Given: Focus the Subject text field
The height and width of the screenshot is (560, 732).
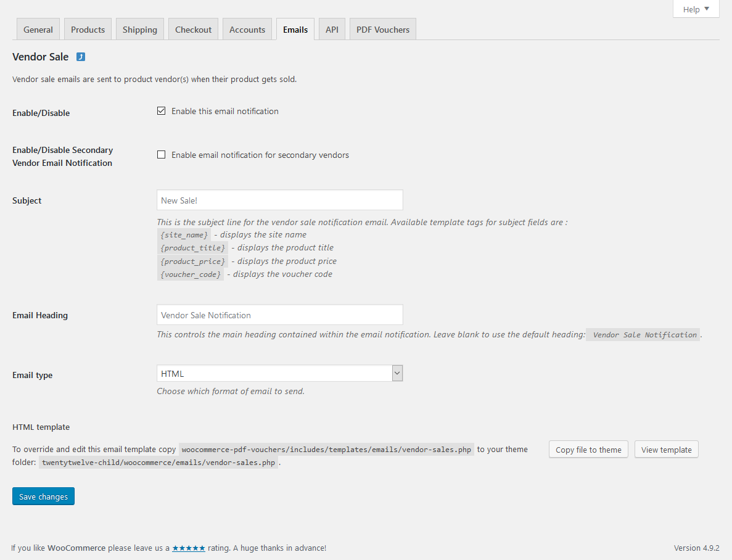Looking at the screenshot, I should click(279, 200).
